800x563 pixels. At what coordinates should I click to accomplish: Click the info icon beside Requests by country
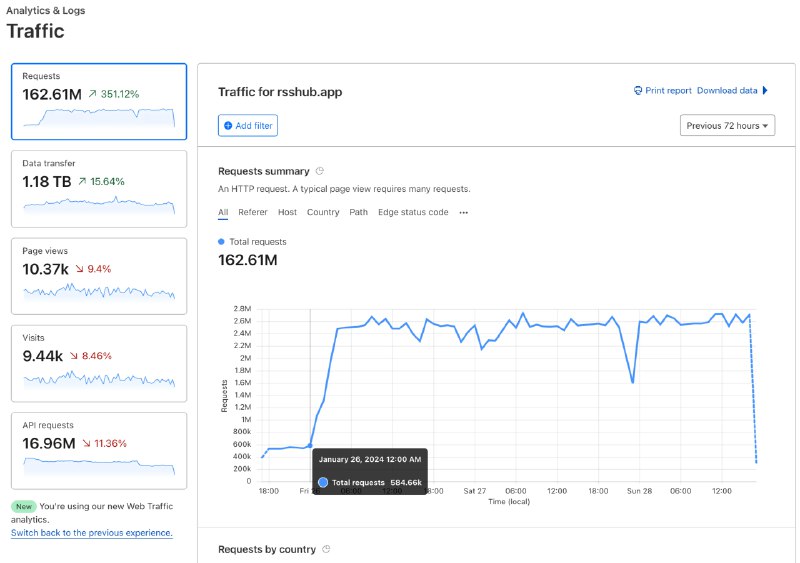tap(326, 549)
